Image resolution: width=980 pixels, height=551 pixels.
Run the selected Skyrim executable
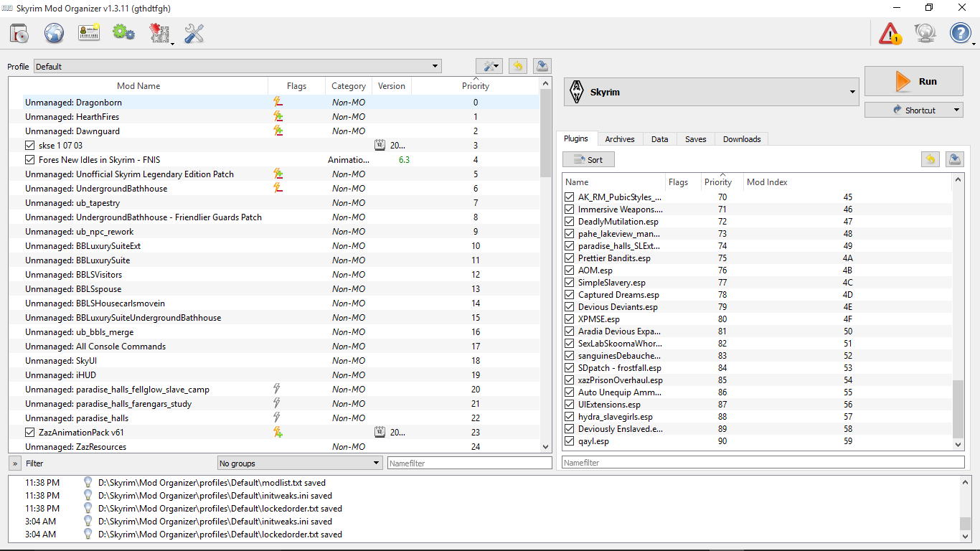[x=913, y=81]
